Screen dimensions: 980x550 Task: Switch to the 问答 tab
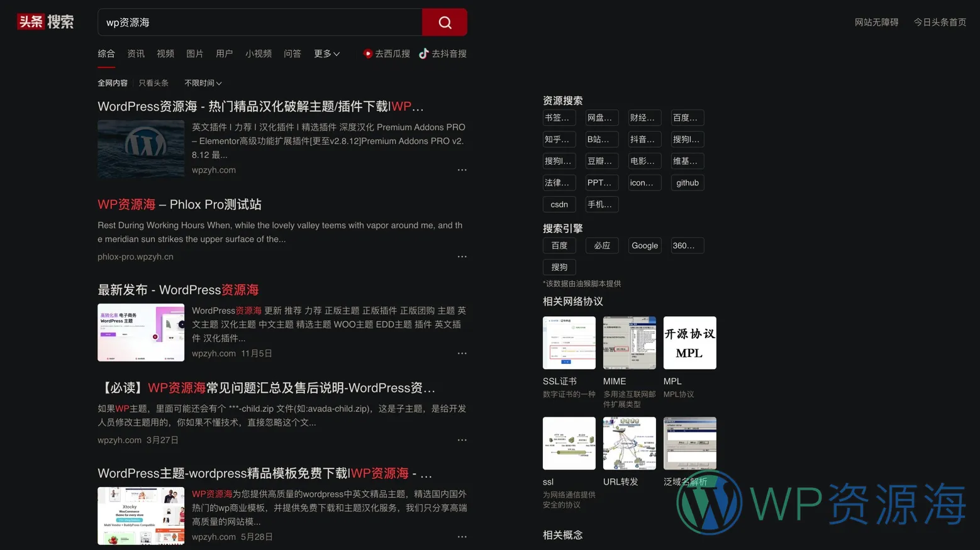click(292, 54)
